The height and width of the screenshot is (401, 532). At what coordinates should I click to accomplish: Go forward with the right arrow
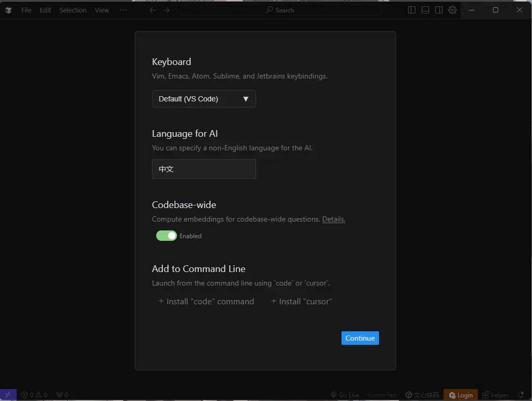(166, 10)
